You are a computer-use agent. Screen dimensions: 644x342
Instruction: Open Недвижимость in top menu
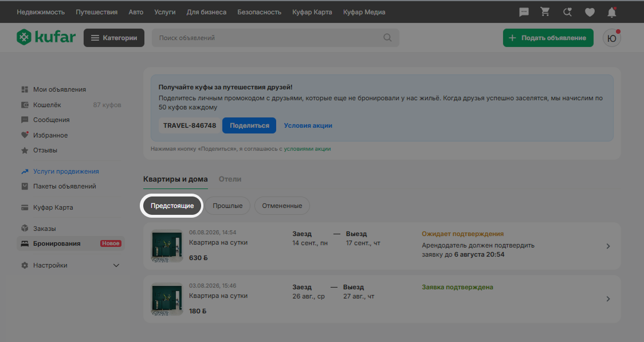tap(41, 13)
